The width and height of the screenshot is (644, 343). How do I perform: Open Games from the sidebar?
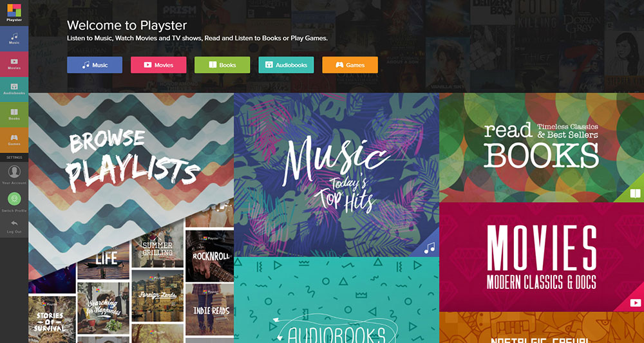[14, 140]
